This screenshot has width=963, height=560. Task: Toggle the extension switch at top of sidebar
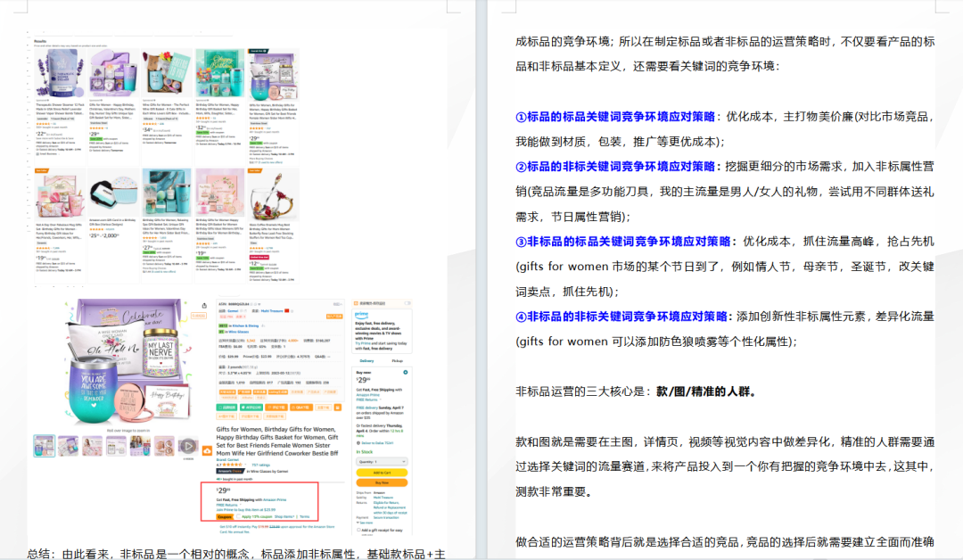click(407, 304)
